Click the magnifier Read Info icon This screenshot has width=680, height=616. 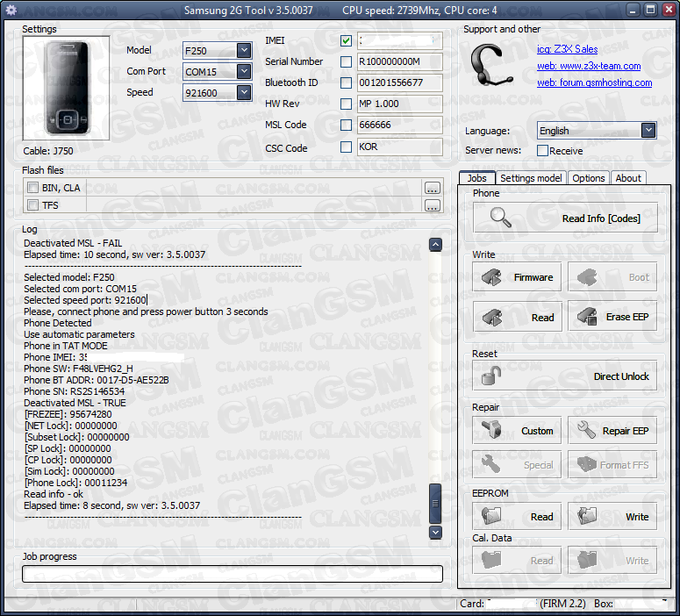pyautogui.click(x=500, y=218)
